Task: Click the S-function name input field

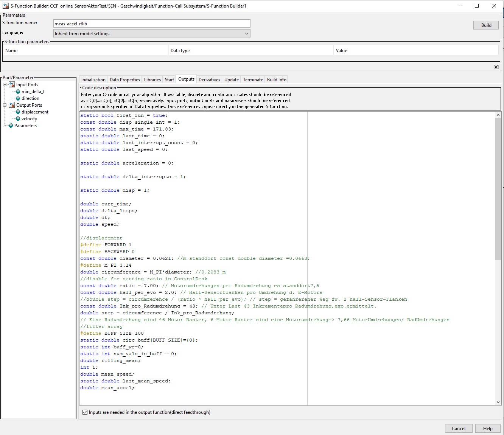Action: (x=152, y=24)
